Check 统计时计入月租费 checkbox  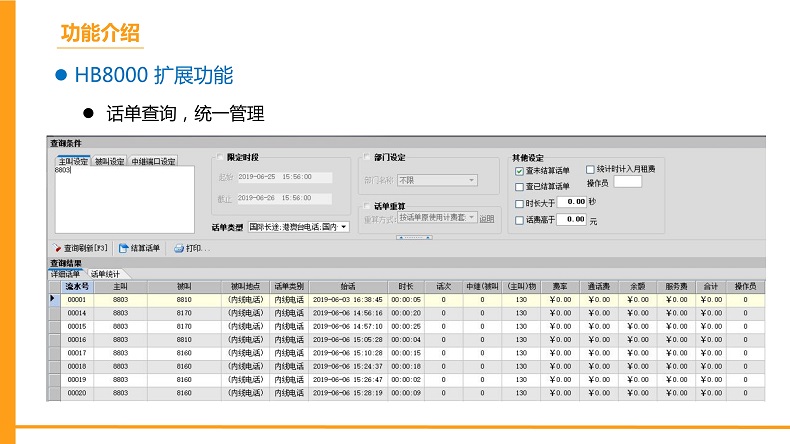pyautogui.click(x=590, y=169)
